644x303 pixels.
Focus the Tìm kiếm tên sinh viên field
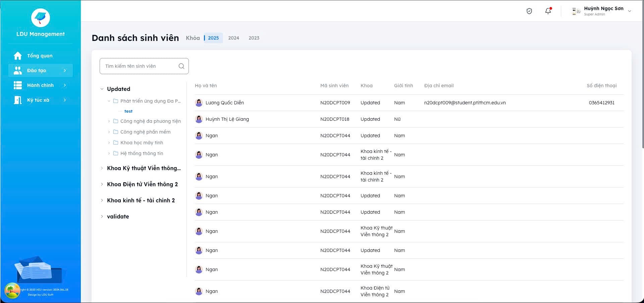tap(144, 66)
